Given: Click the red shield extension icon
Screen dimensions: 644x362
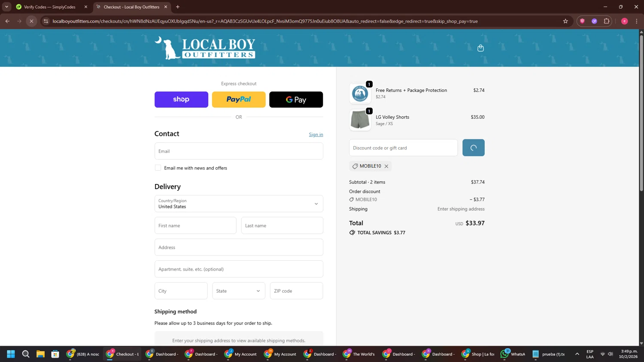Looking at the screenshot, I should coord(582,21).
